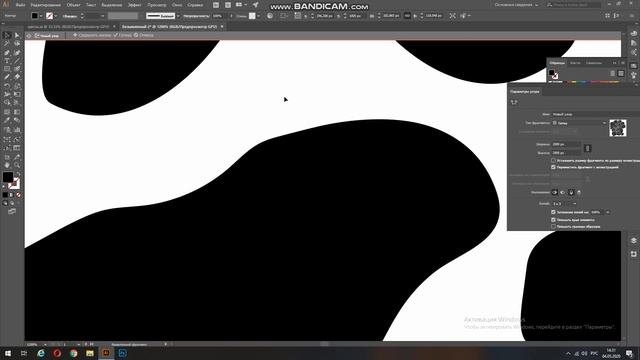Viewport: 640px width, 360px height.
Task: Open stroke color dropdown in control bar
Action: [56, 16]
